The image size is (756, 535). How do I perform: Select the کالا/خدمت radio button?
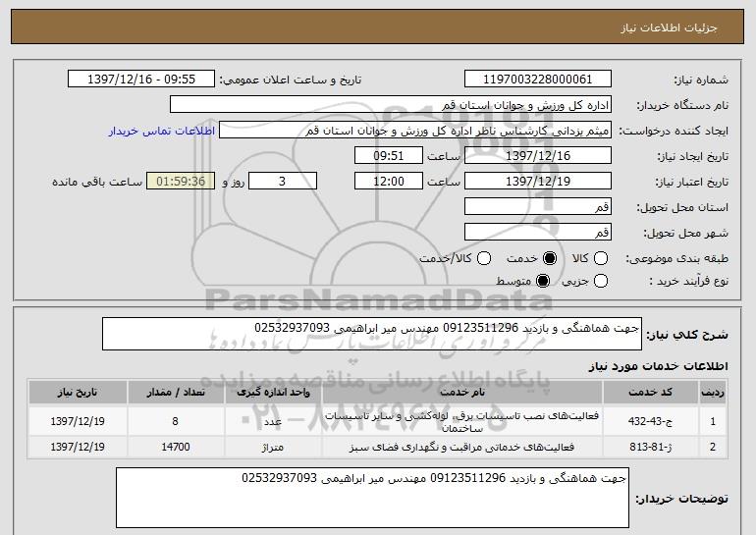[484, 258]
